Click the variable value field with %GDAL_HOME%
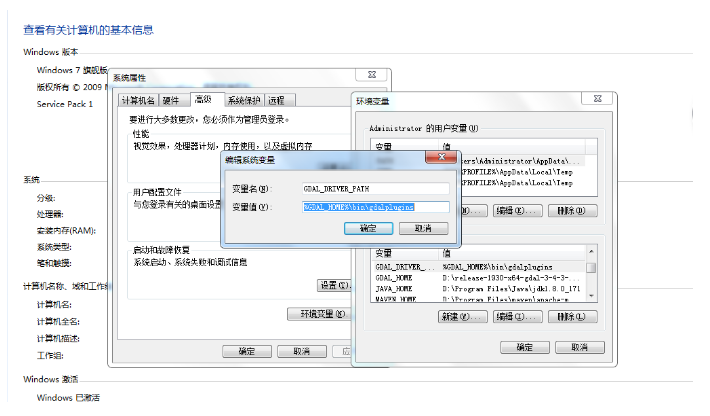This screenshot has height=416, width=710. pos(376,207)
